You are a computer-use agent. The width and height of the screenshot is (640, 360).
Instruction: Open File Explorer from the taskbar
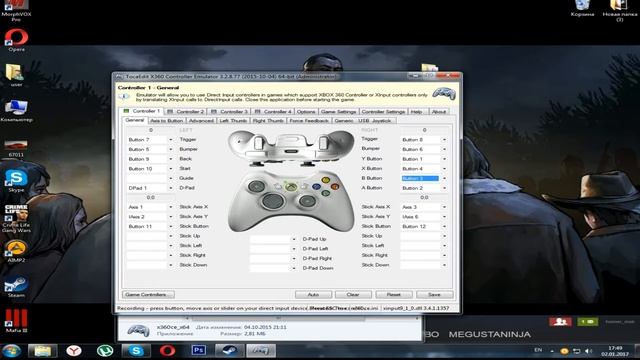tap(42, 351)
